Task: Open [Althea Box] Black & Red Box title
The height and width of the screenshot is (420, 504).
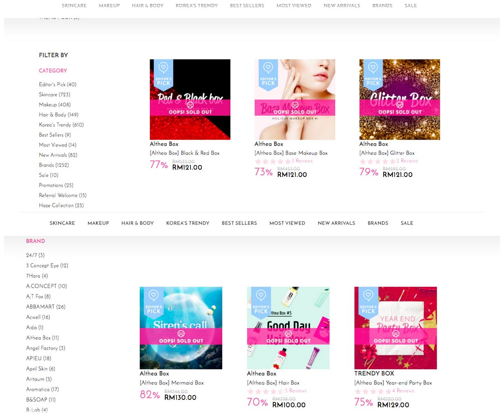Action: (x=185, y=153)
